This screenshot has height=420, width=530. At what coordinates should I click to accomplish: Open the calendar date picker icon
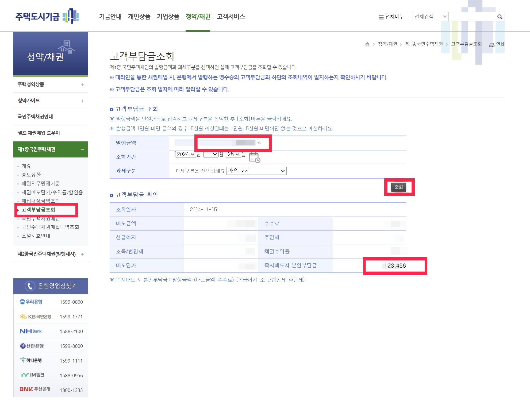point(254,157)
